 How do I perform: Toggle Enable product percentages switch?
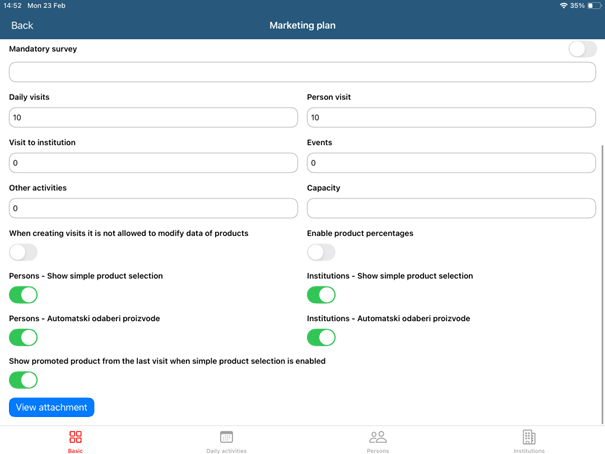[321, 252]
